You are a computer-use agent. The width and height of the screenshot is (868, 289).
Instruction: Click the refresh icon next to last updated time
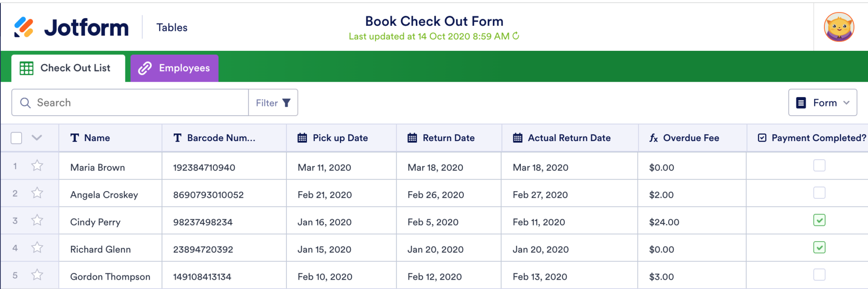(x=516, y=36)
